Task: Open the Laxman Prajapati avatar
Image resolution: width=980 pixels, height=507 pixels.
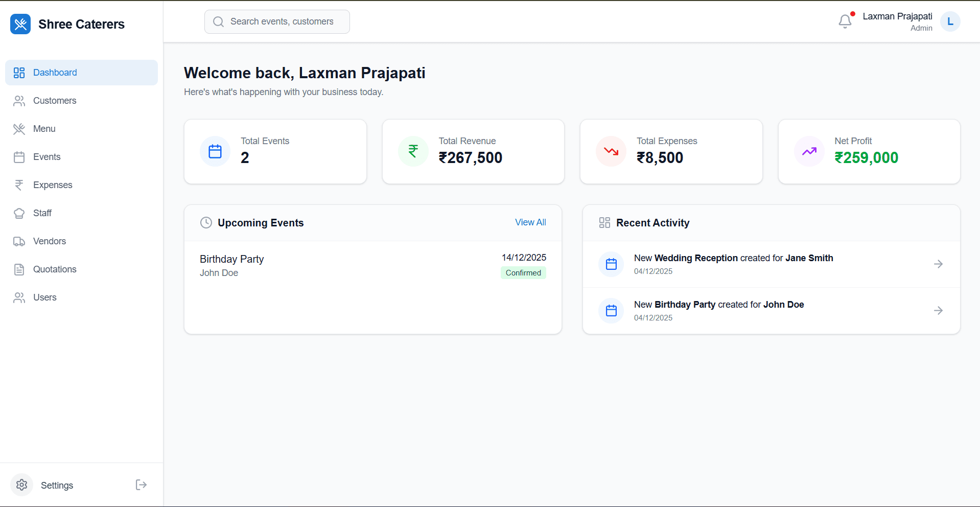Action: point(950,21)
